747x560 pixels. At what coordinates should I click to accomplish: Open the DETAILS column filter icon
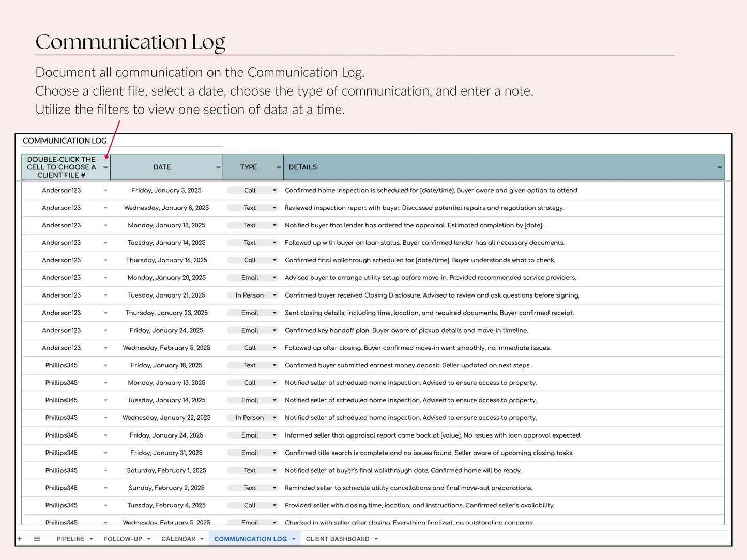720,167
